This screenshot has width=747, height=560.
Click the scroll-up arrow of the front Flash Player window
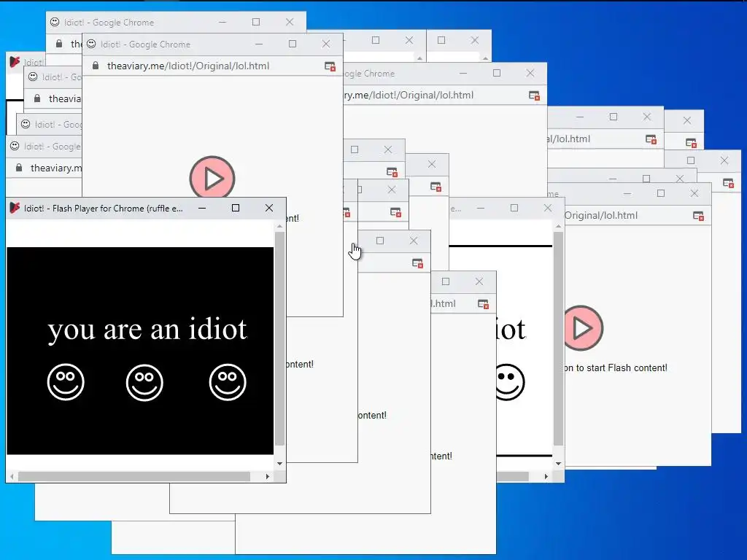point(279,227)
